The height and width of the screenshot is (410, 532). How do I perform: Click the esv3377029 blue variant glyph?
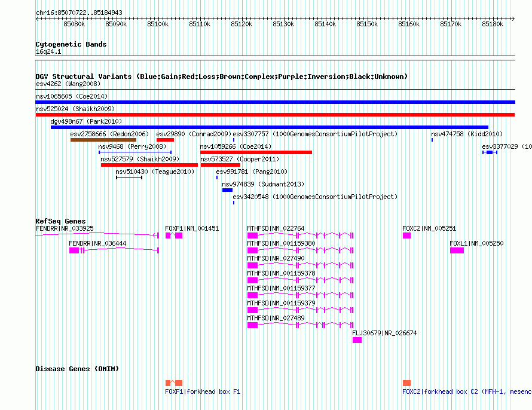tap(490, 152)
